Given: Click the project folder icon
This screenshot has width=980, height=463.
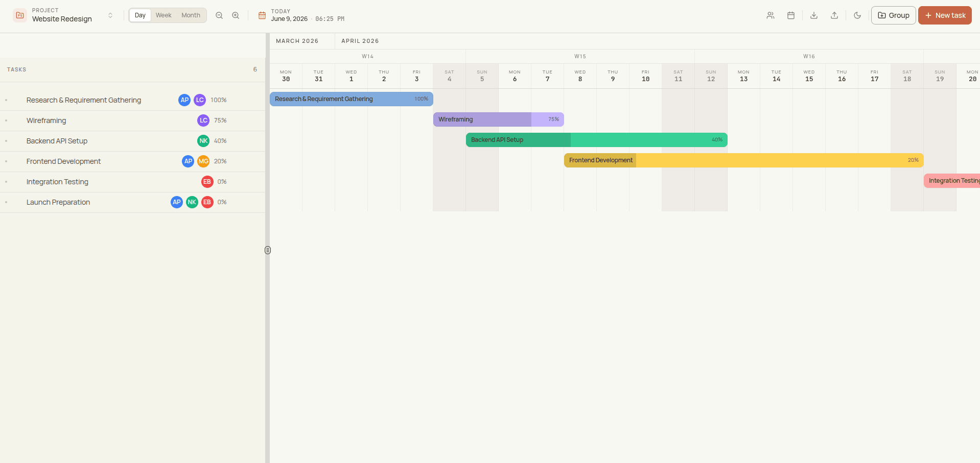Looking at the screenshot, I should [x=20, y=15].
